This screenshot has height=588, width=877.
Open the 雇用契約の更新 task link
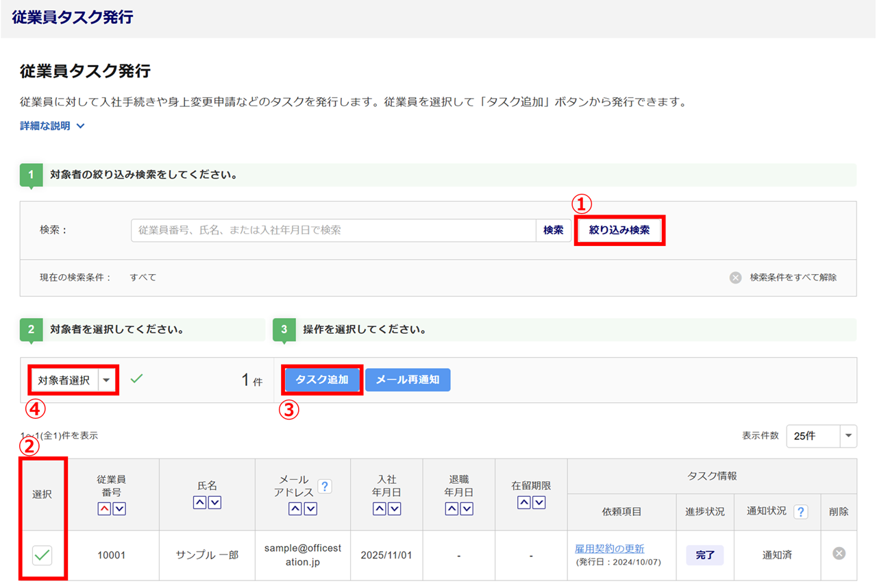[x=609, y=548]
